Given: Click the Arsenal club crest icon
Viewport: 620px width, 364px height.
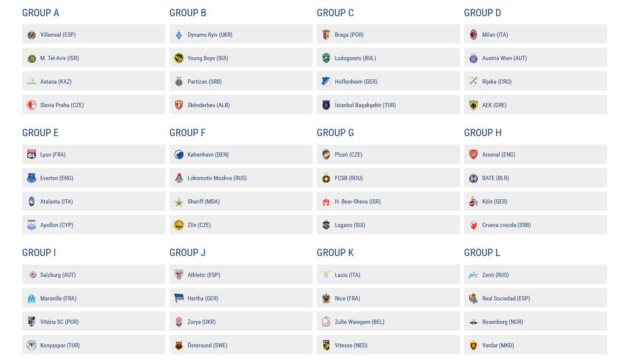Looking at the screenshot, I should (474, 154).
